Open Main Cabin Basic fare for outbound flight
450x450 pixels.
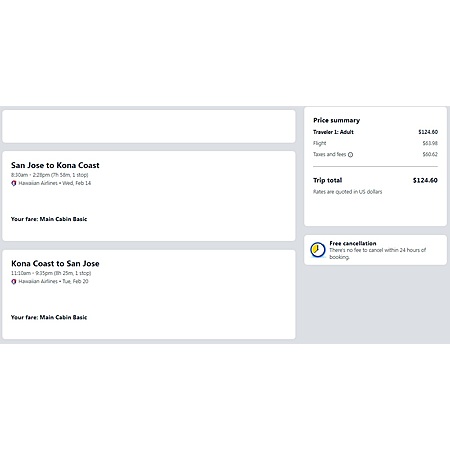[49, 219]
